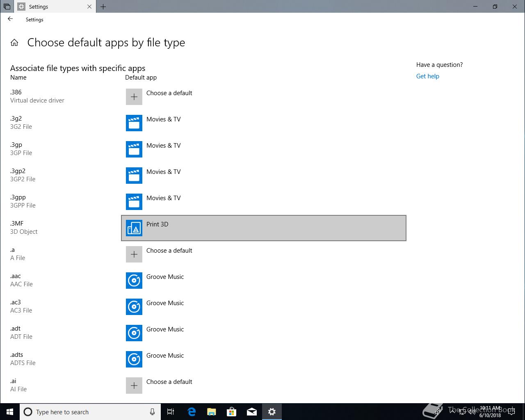
Task: Open the Windows Start menu
Action: (10, 412)
